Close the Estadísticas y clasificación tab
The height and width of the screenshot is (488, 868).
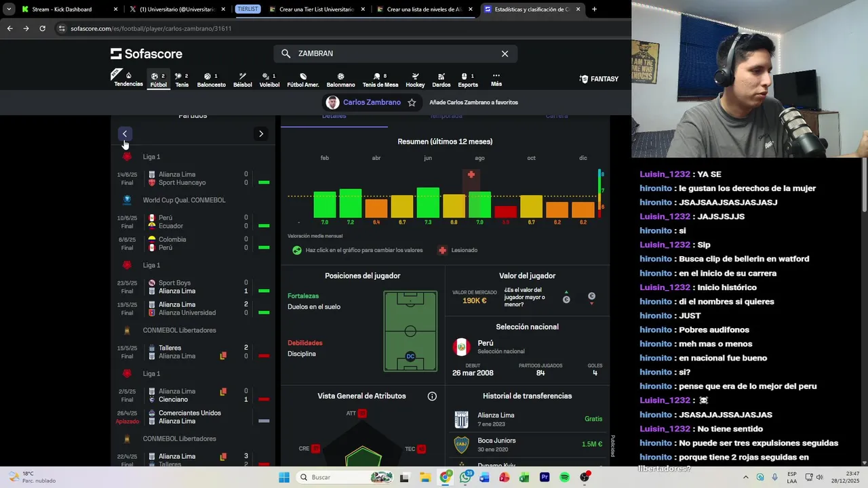click(578, 9)
